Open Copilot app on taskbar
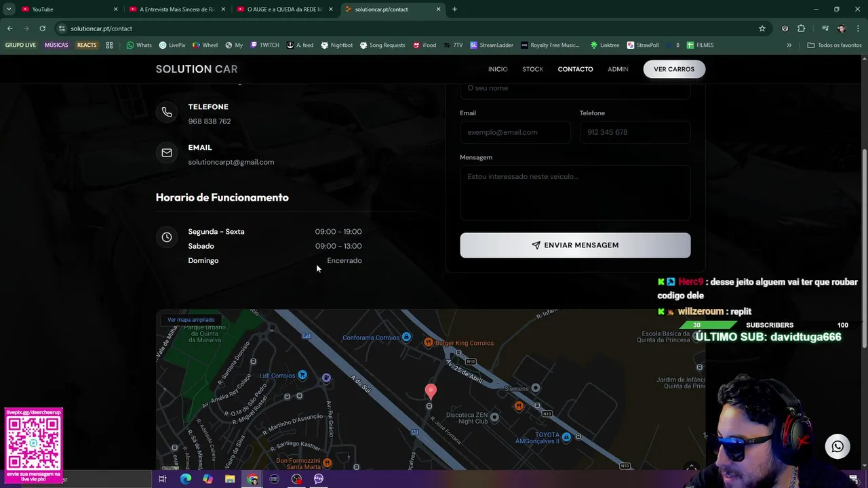 point(208,479)
